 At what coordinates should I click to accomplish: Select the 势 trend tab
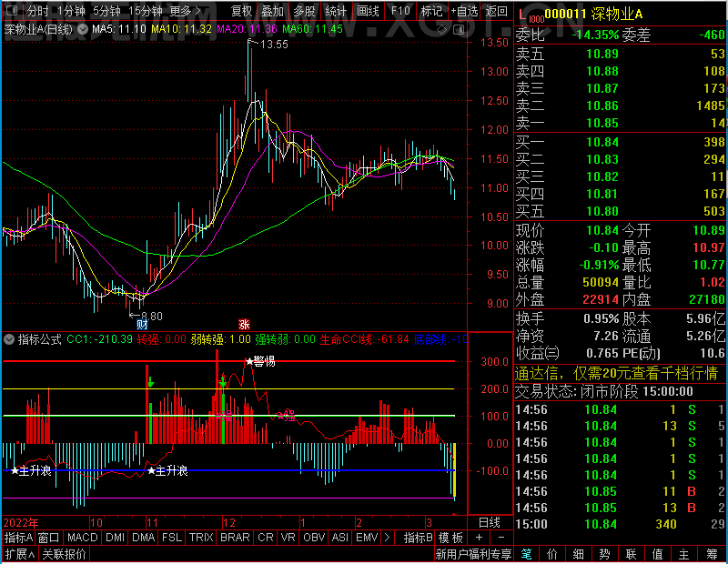pyautogui.click(x=604, y=554)
